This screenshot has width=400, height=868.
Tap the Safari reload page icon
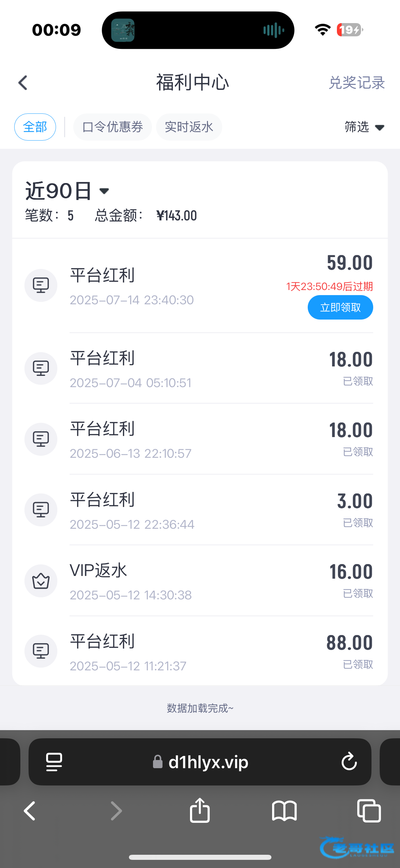(349, 761)
